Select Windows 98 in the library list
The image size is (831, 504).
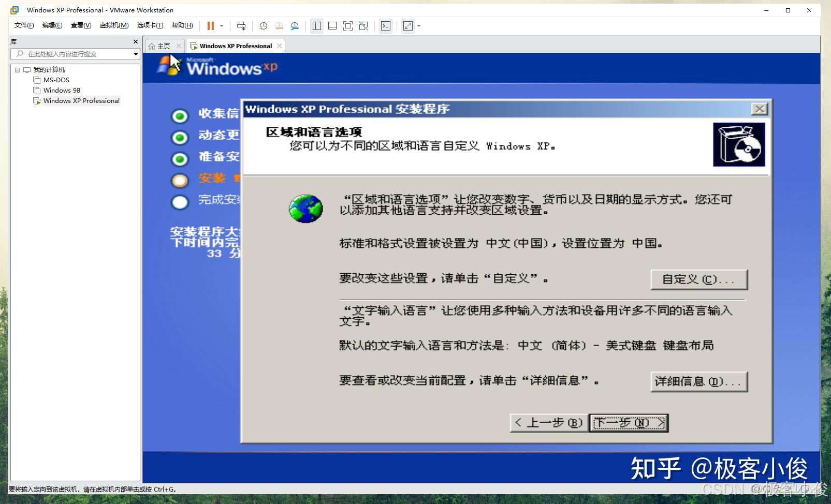[62, 90]
